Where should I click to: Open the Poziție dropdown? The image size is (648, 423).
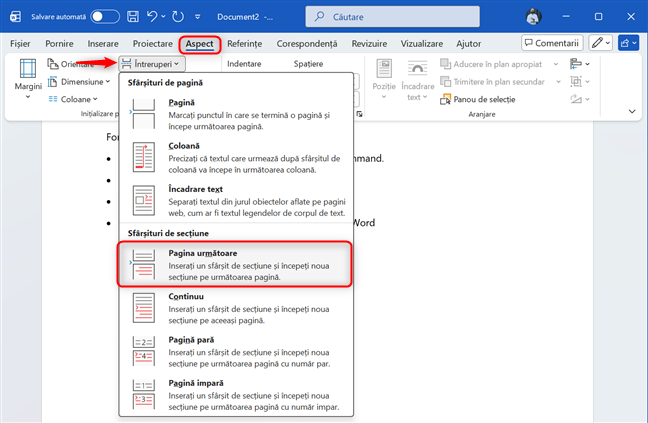tap(384, 79)
